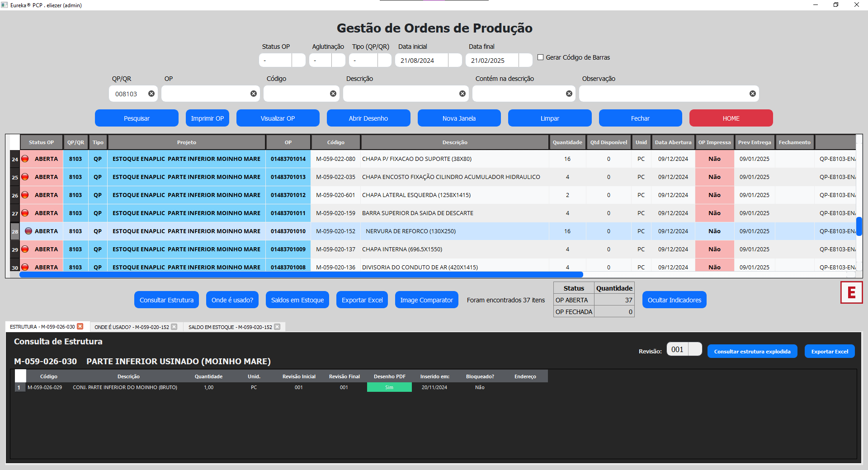
Task: Click the Pesquisar button
Action: pos(137,118)
